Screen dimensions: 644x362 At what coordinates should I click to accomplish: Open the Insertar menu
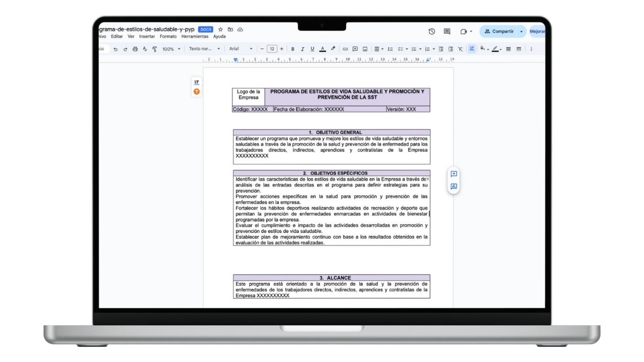click(146, 36)
